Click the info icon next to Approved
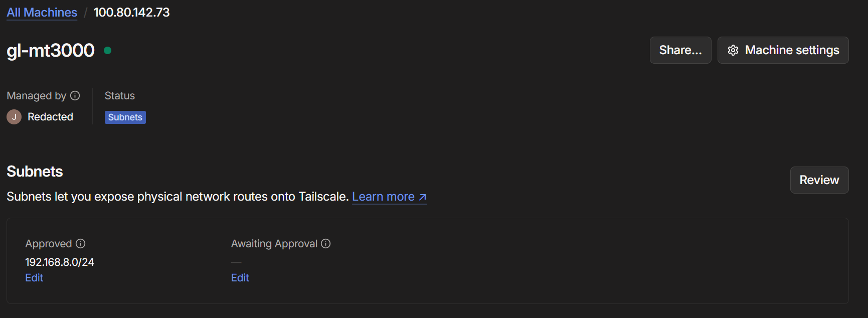Viewport: 868px width, 318px height. 81,244
